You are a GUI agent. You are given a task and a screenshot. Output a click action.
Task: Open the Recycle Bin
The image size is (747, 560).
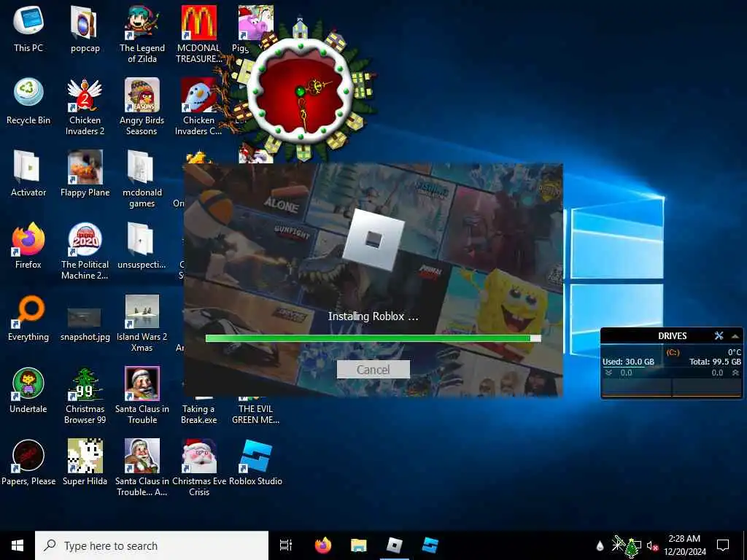click(28, 101)
